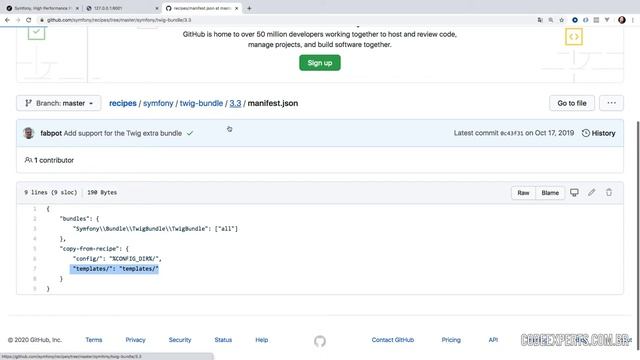Click the 190 Bytes file size text

pyautogui.click(x=102, y=192)
